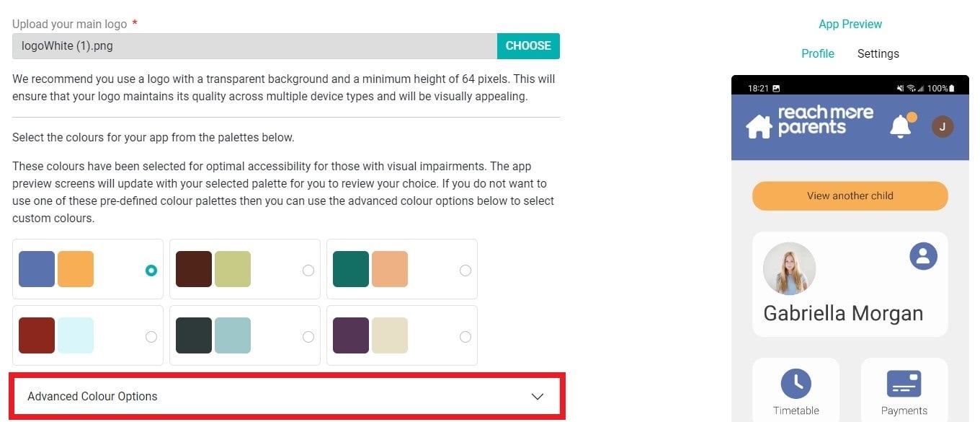Click Gabriella Morgan's profile photo
This screenshot has width=980, height=422.
pyautogui.click(x=789, y=268)
